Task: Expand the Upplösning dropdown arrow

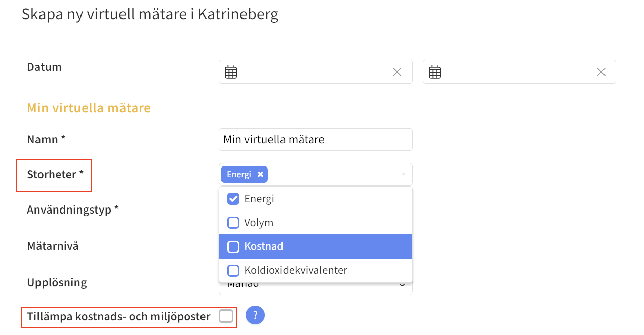Action: tap(402, 285)
